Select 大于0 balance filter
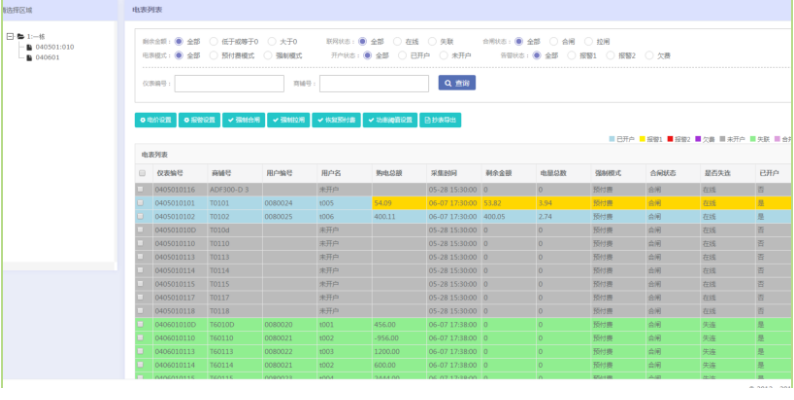The image size is (794, 400). (272, 42)
